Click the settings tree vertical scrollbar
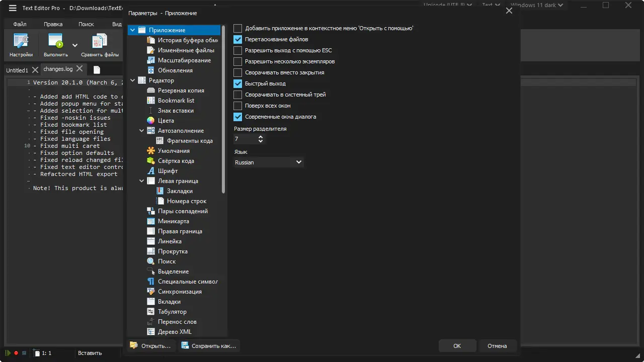 click(223, 110)
